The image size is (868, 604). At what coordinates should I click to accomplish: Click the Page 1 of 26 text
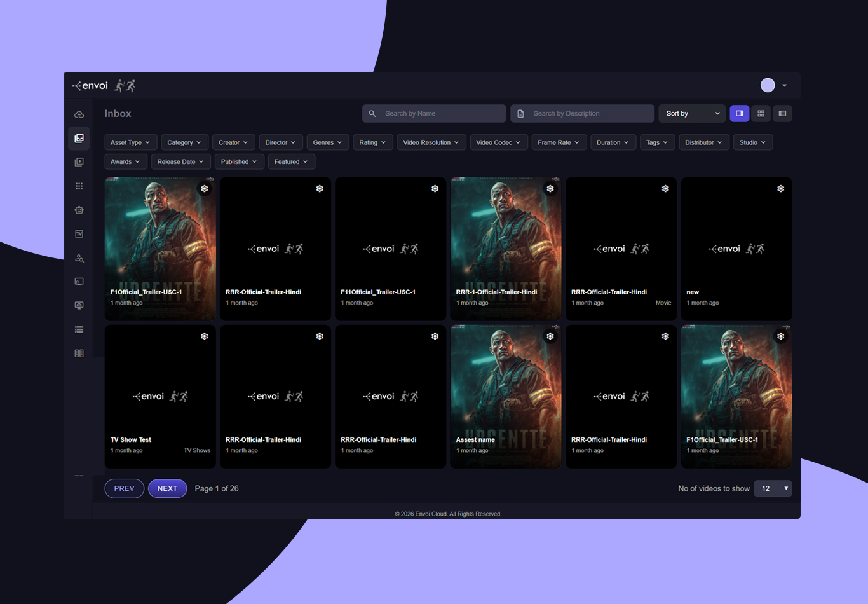tap(217, 488)
